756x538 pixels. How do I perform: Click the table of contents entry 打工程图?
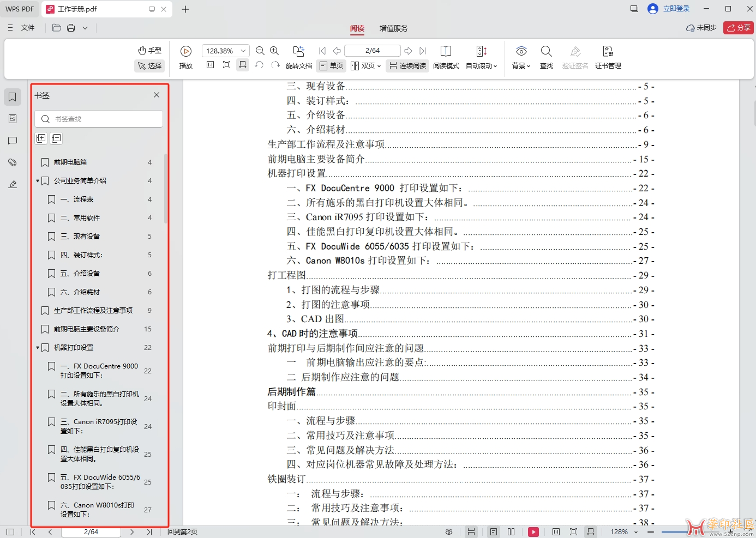[287, 275]
